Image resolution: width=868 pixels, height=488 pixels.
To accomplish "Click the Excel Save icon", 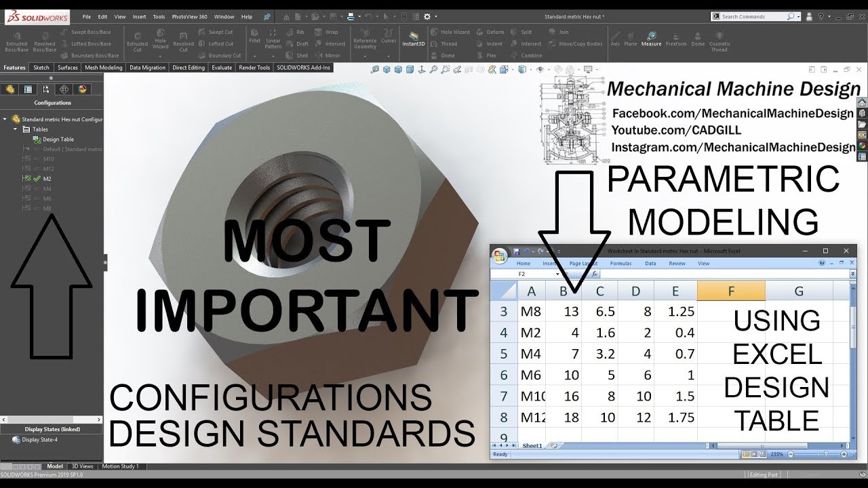I will (x=517, y=251).
